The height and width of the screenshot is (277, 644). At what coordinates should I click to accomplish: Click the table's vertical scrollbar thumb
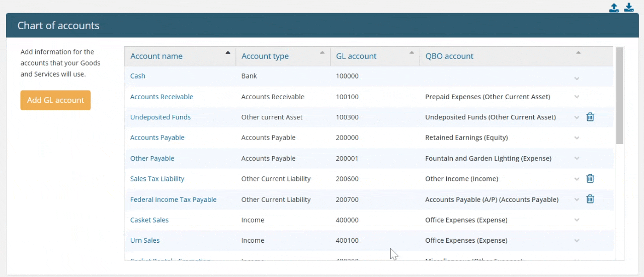[x=619, y=96]
